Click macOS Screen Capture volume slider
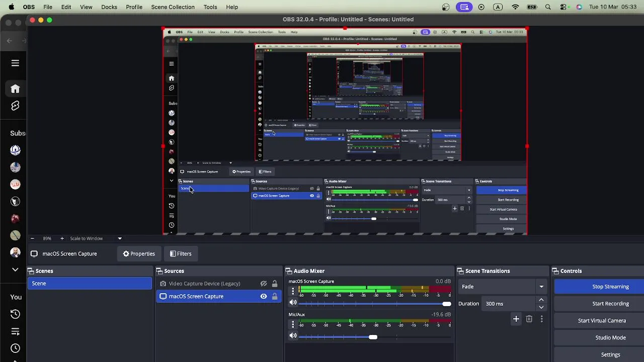Viewport: 644px width, 362px height. 375,304
